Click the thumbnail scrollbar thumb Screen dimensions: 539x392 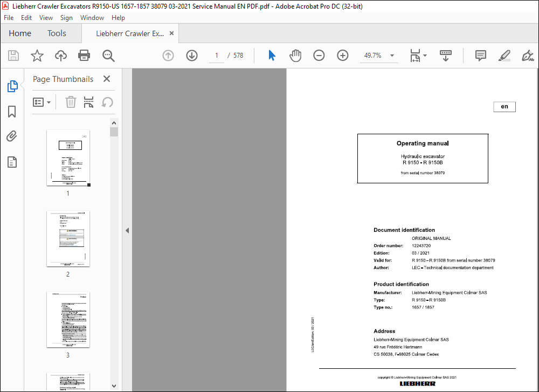(114, 132)
